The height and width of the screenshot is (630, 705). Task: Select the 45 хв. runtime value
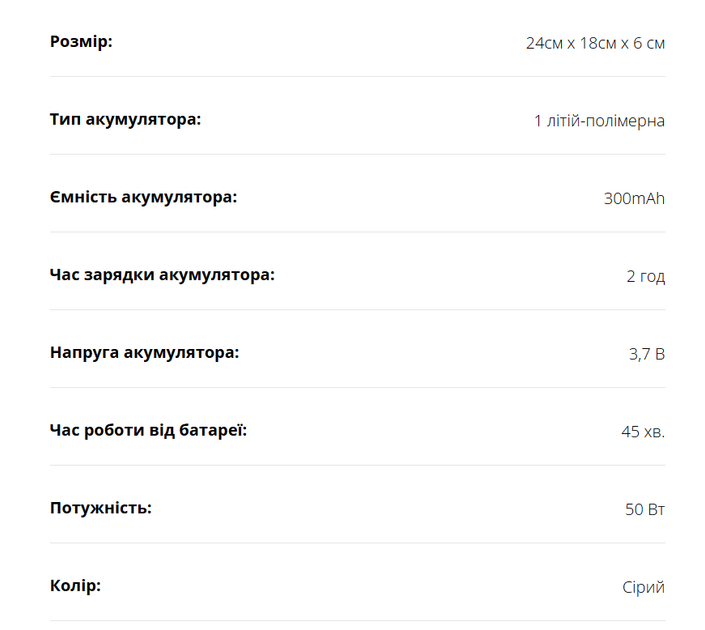(x=643, y=432)
